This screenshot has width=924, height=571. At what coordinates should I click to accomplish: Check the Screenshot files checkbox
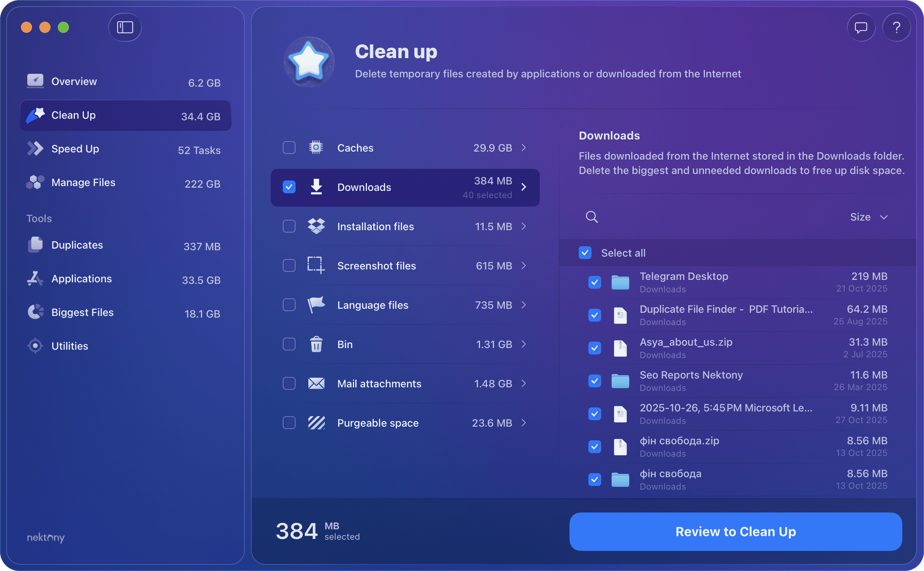[289, 265]
